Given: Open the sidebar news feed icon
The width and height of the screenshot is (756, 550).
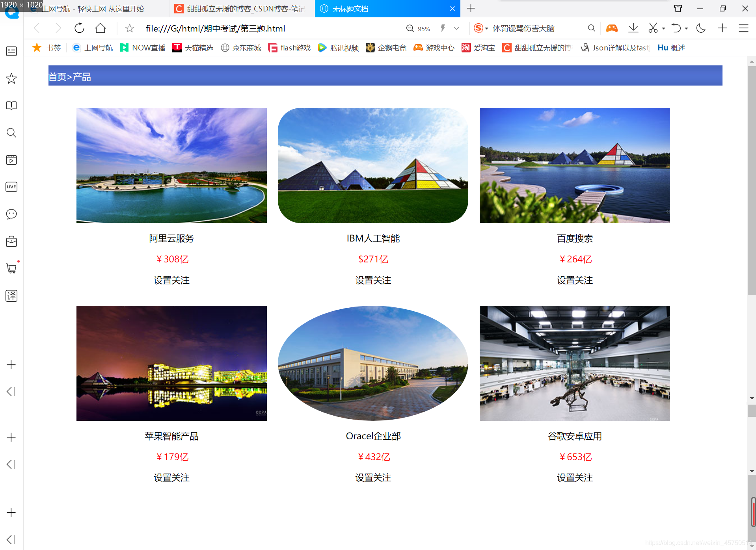Looking at the screenshot, I should pos(11,51).
